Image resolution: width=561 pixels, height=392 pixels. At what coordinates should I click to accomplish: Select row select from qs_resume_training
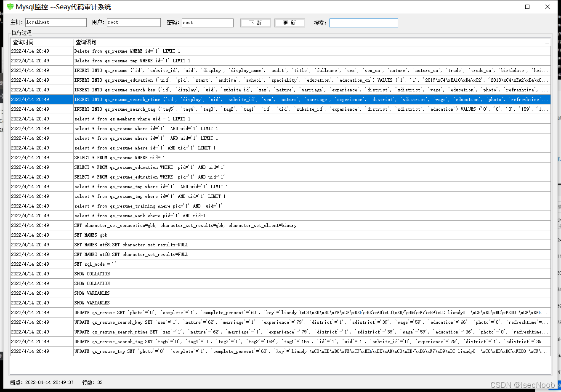click(x=280, y=206)
